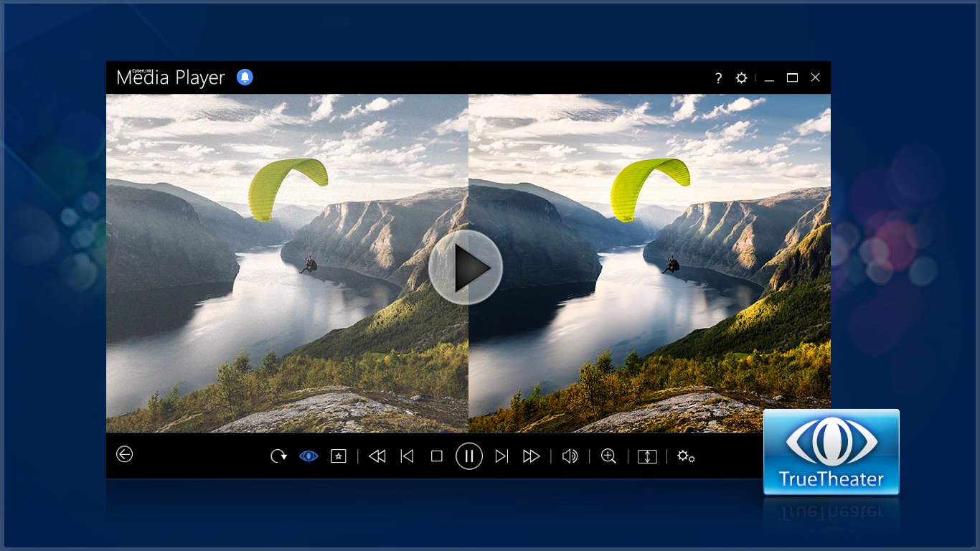Rotate the video clockwise

[278, 456]
